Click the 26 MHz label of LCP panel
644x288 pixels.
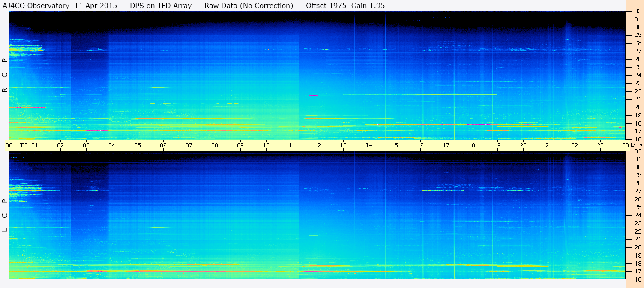click(637, 199)
